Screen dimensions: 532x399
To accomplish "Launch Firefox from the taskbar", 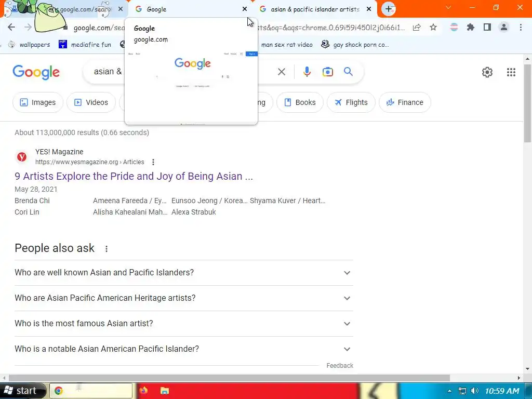I will (143, 391).
